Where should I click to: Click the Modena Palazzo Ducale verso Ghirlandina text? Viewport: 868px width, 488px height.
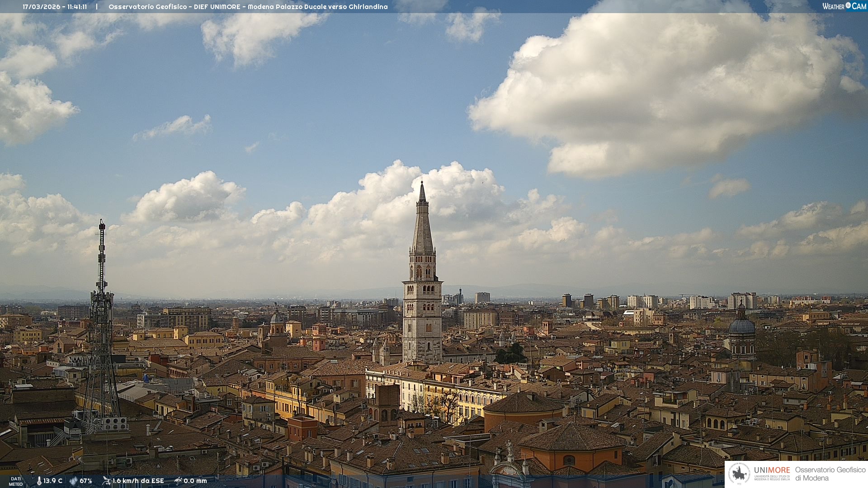[317, 7]
